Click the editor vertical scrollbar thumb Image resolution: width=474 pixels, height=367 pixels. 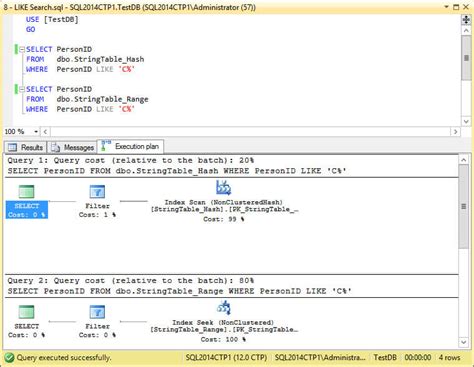[x=466, y=58]
